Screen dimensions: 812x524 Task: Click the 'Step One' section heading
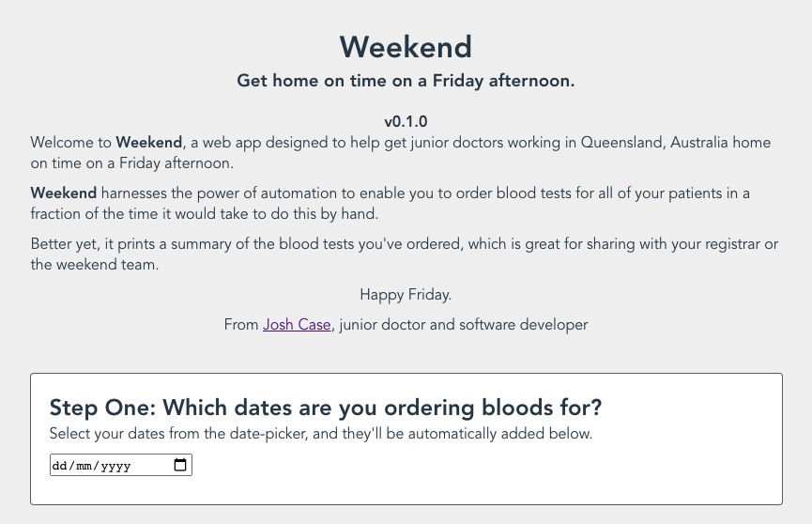pos(325,408)
